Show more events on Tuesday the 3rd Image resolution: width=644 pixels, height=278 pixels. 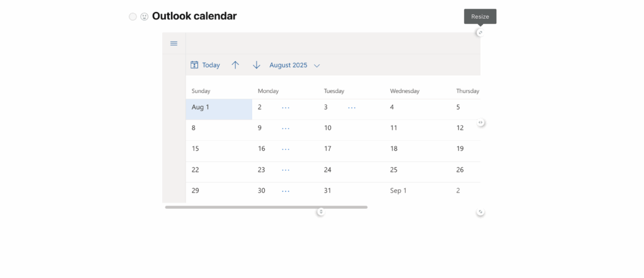(352, 108)
